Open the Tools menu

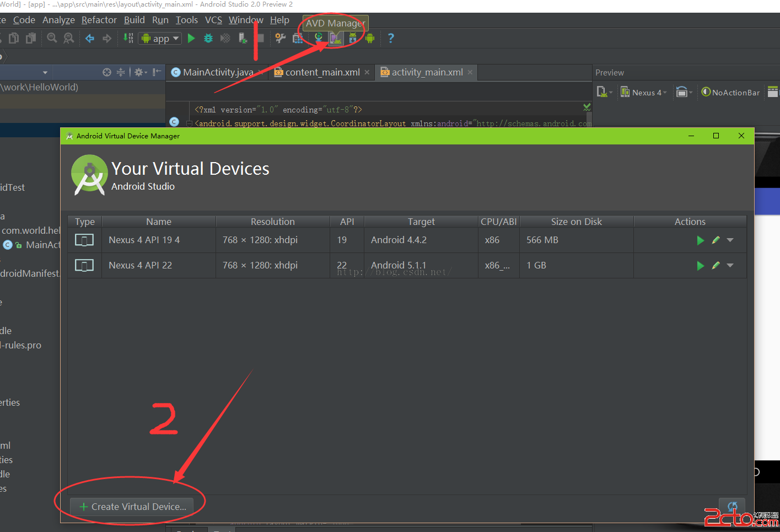click(187, 20)
